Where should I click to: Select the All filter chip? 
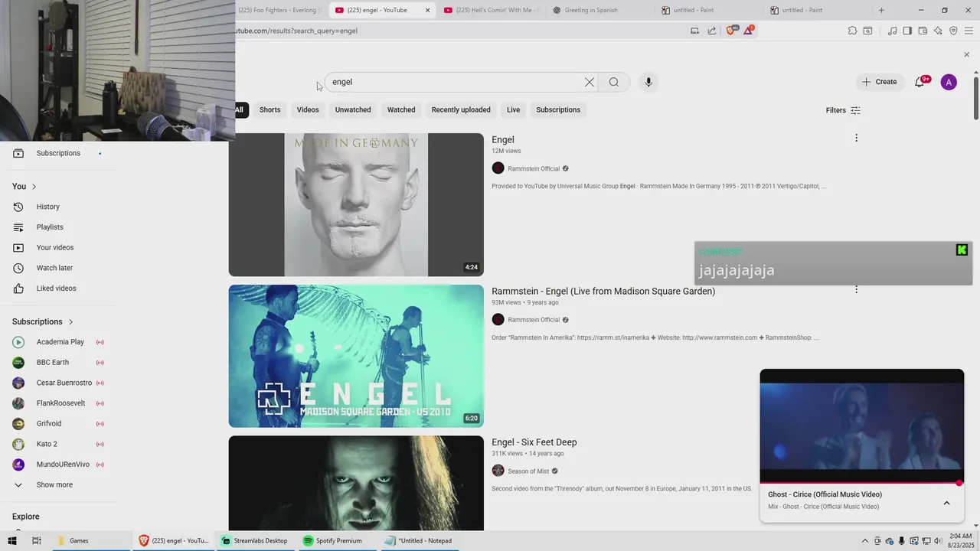click(x=240, y=109)
